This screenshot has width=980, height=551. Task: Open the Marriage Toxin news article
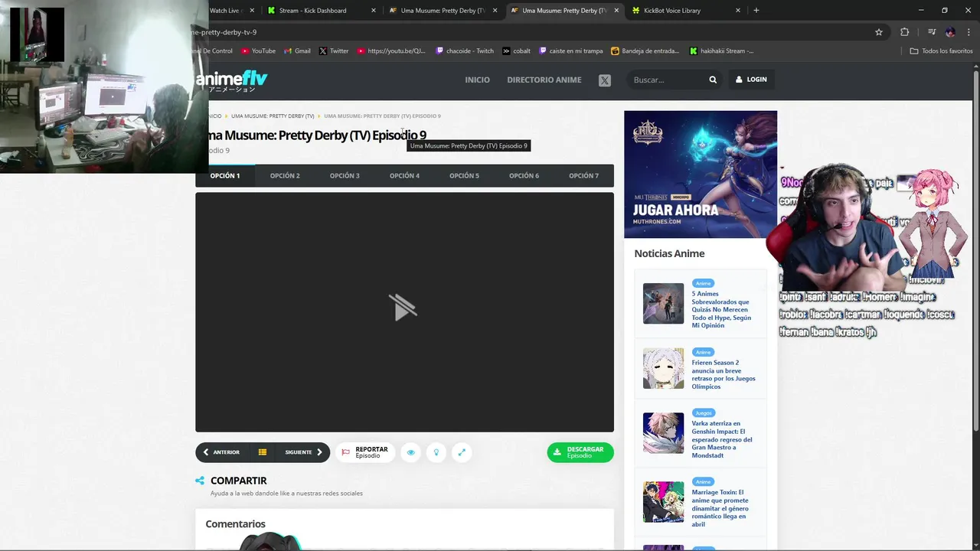pyautogui.click(x=720, y=508)
